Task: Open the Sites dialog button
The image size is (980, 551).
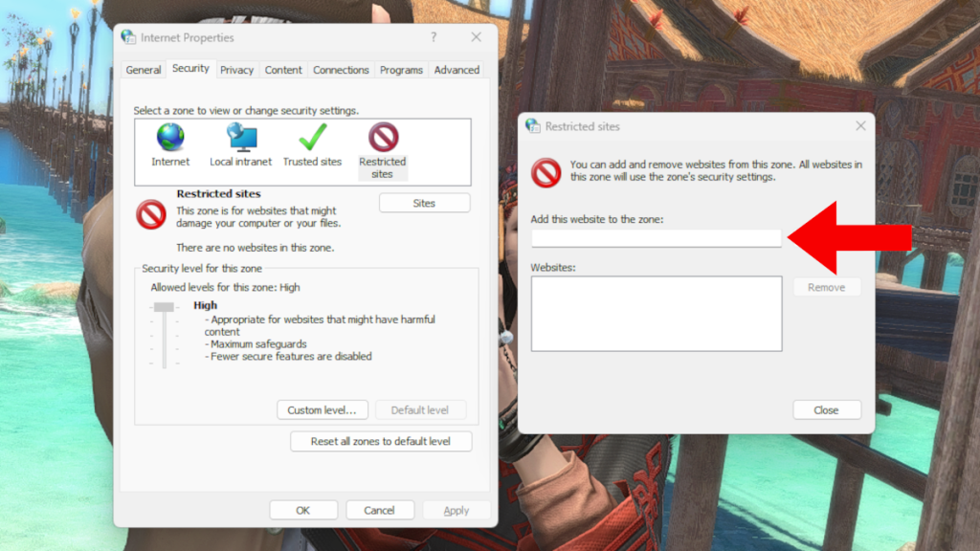Action: coord(424,202)
